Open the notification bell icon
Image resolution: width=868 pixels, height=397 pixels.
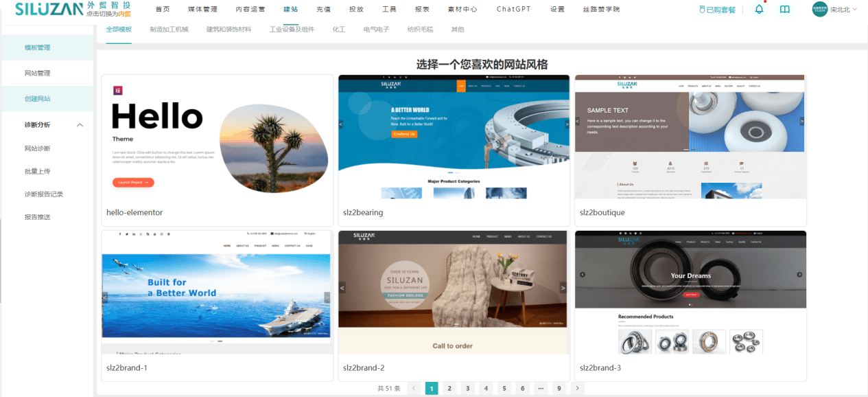point(759,10)
